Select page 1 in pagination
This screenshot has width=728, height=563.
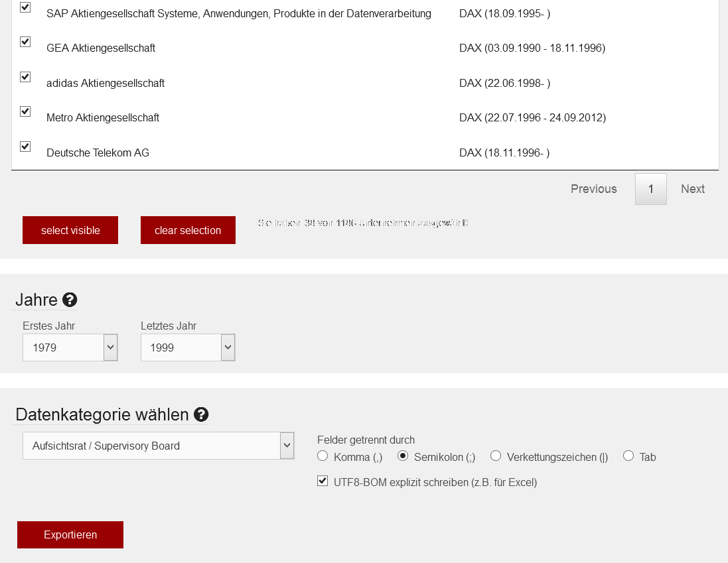[x=651, y=189]
